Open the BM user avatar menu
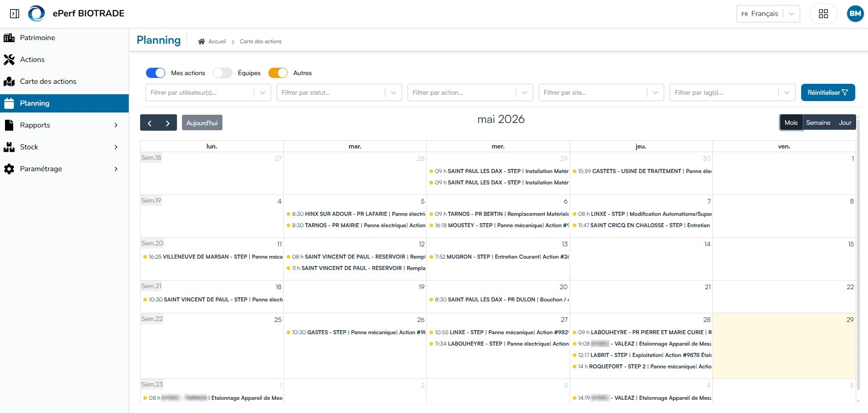Image resolution: width=868 pixels, height=413 pixels. [855, 14]
